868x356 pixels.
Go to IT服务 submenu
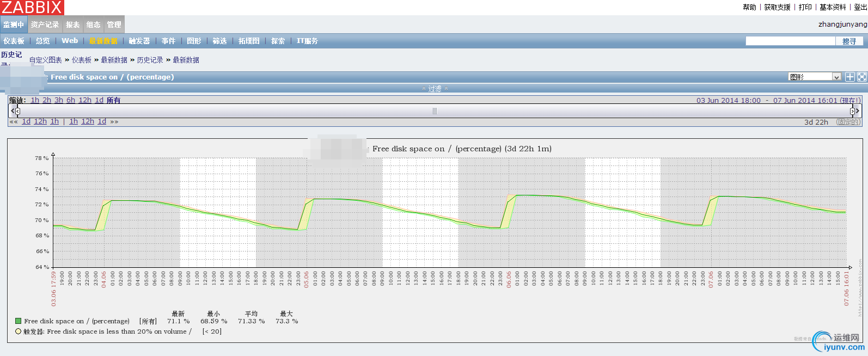click(x=307, y=41)
